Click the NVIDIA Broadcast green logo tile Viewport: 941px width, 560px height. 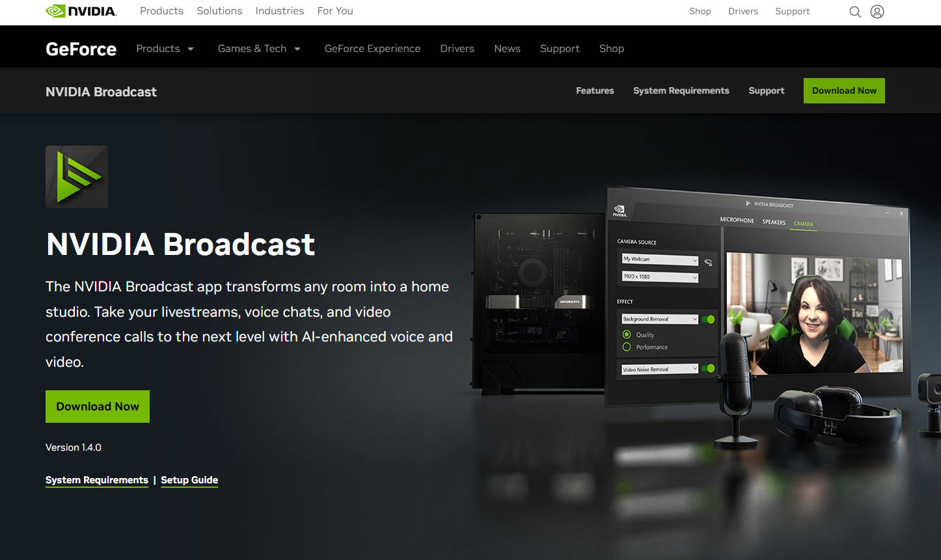pos(76,176)
